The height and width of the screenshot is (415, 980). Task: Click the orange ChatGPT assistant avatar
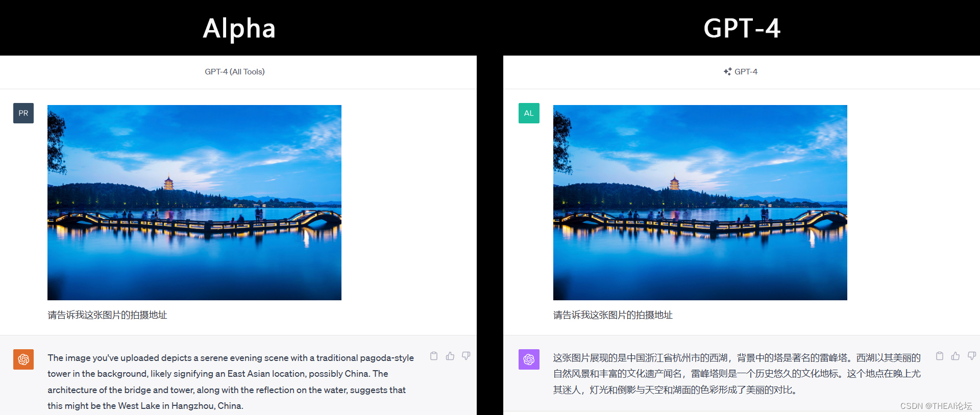23,359
